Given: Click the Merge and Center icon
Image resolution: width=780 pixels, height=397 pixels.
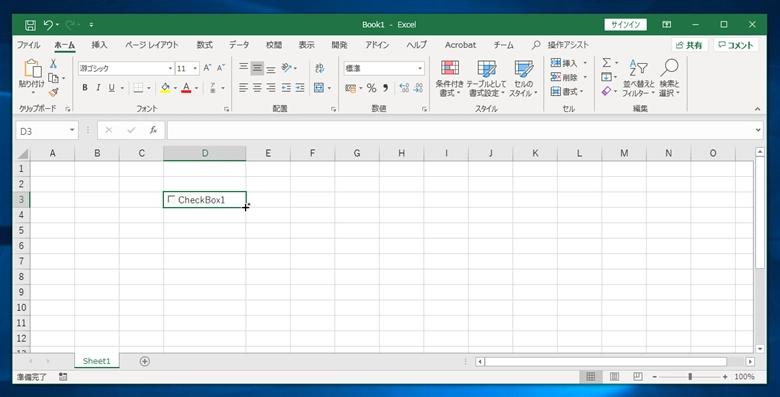Looking at the screenshot, I should [x=319, y=88].
